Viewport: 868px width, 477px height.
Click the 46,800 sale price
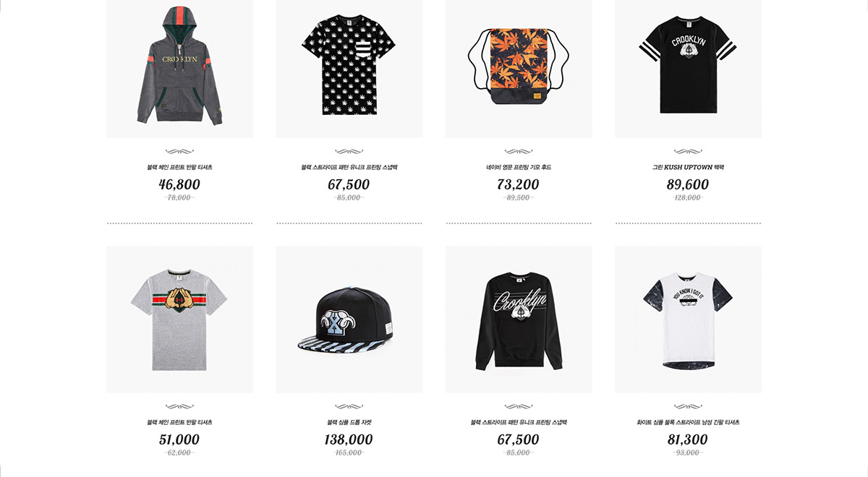click(179, 184)
